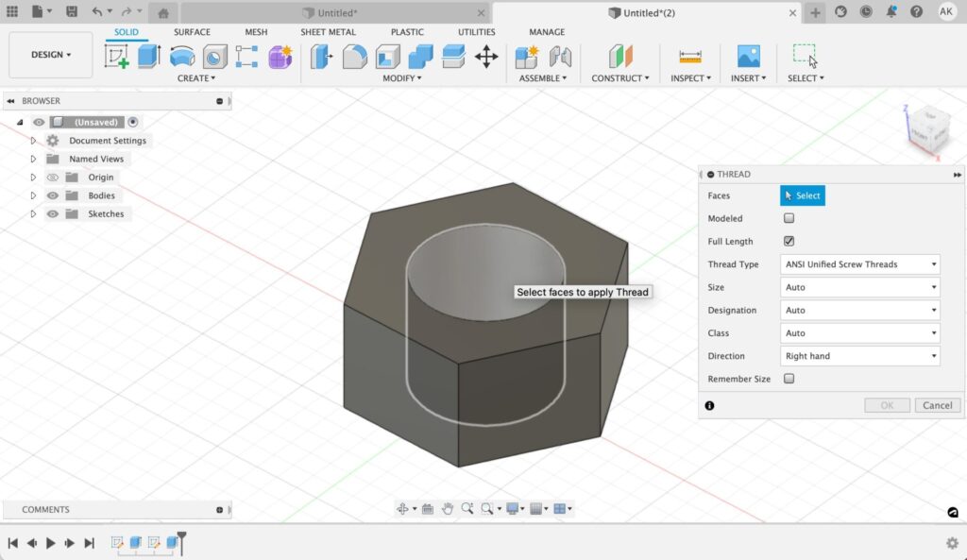Open the Thread Type dropdown
The image size is (967, 560).
859,264
